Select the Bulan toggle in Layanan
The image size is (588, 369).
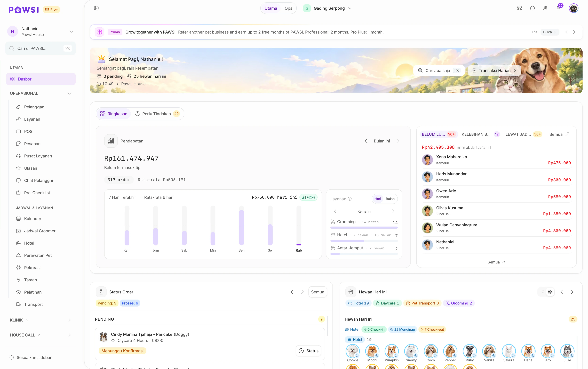[x=390, y=199]
